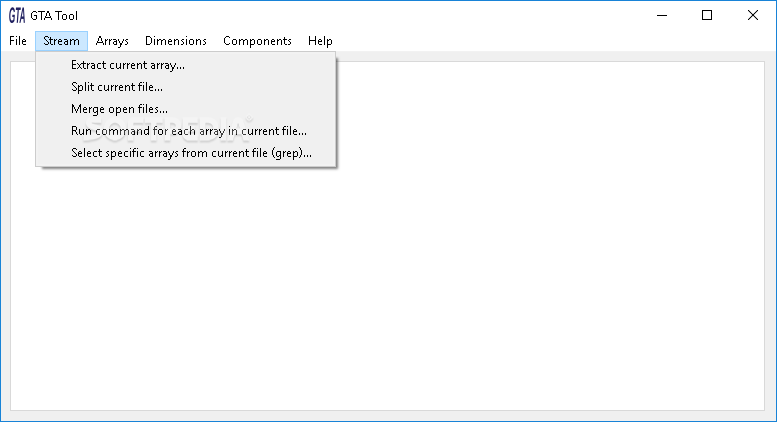
Task: Open the Arrays menu
Action: 112,41
